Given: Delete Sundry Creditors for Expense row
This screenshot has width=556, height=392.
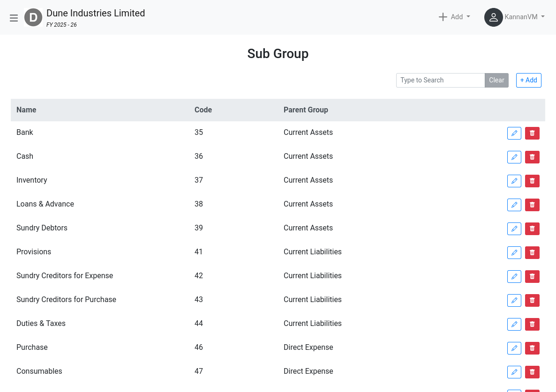Looking at the screenshot, I should [532, 277].
